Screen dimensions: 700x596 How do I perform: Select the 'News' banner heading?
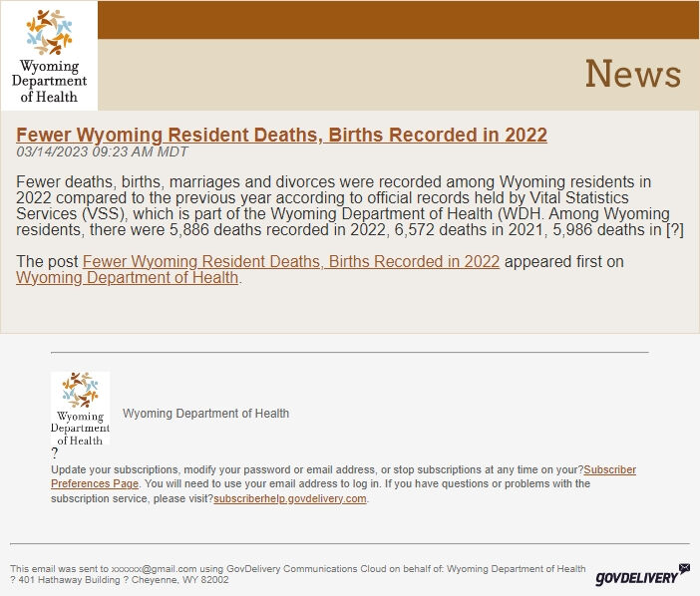click(x=633, y=74)
